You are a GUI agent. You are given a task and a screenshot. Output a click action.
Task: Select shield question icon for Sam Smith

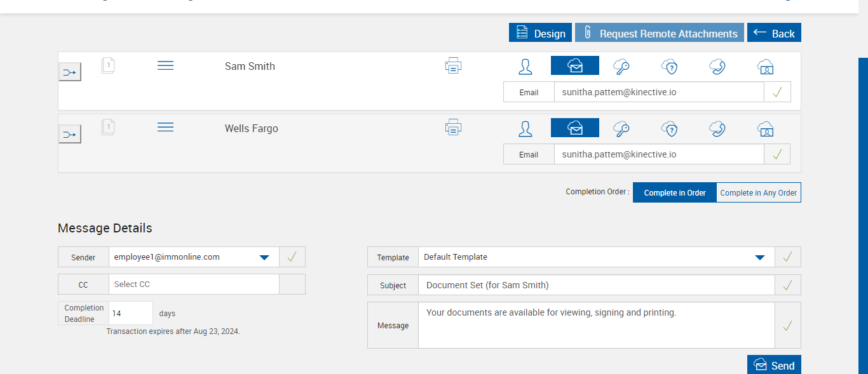click(669, 66)
